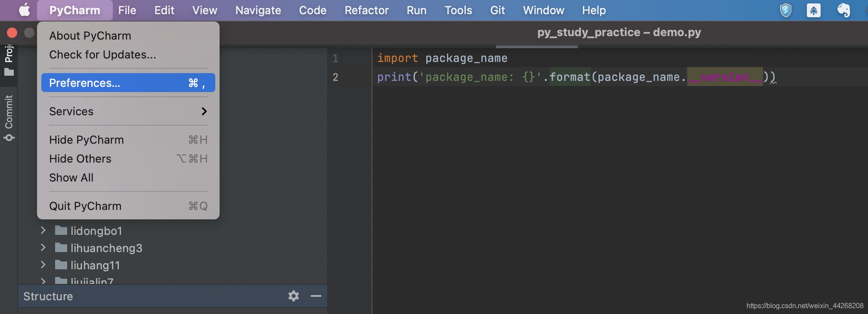Select About PyCharm
868x314 pixels.
pos(128,36)
